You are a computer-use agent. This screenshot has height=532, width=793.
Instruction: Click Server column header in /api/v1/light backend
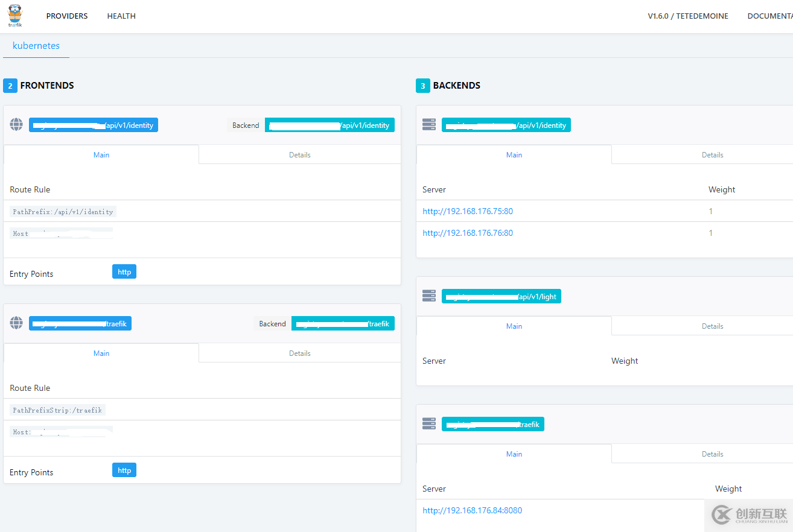(434, 361)
